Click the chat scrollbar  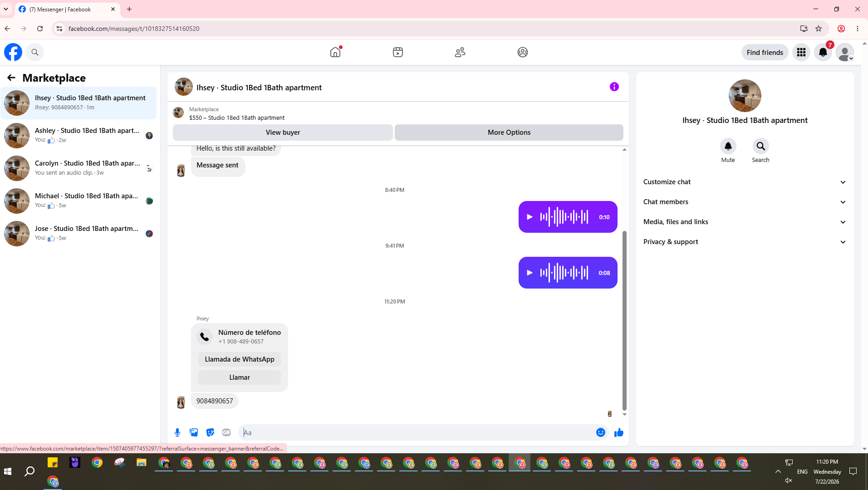624,320
